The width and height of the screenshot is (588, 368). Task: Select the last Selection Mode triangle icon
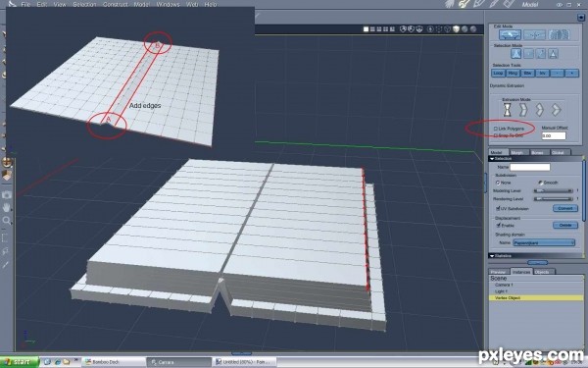pos(553,54)
